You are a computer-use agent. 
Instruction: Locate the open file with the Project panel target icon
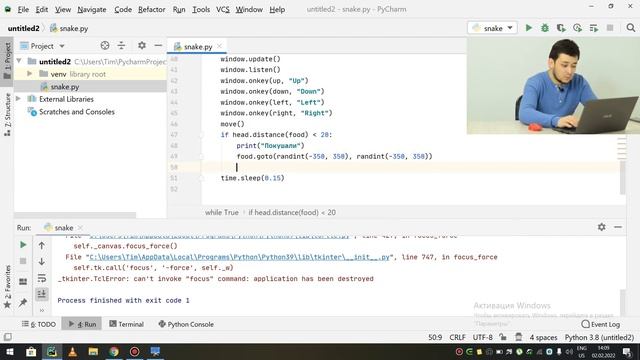tap(105, 46)
